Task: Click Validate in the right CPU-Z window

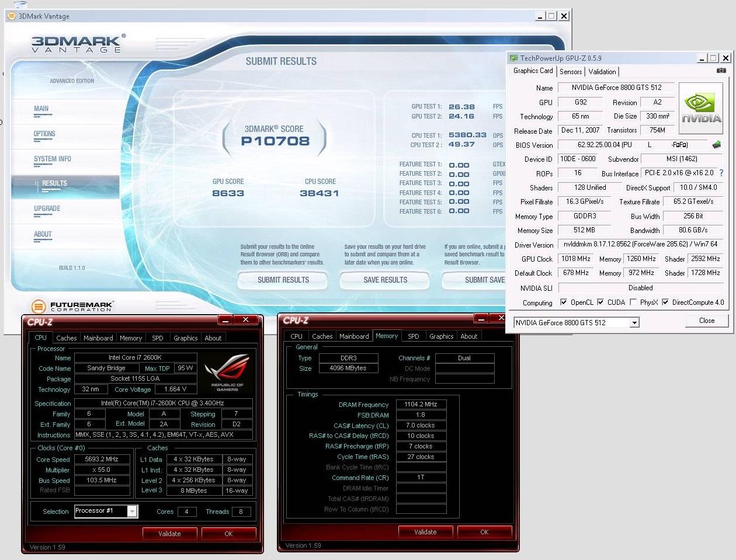Action: click(x=425, y=532)
